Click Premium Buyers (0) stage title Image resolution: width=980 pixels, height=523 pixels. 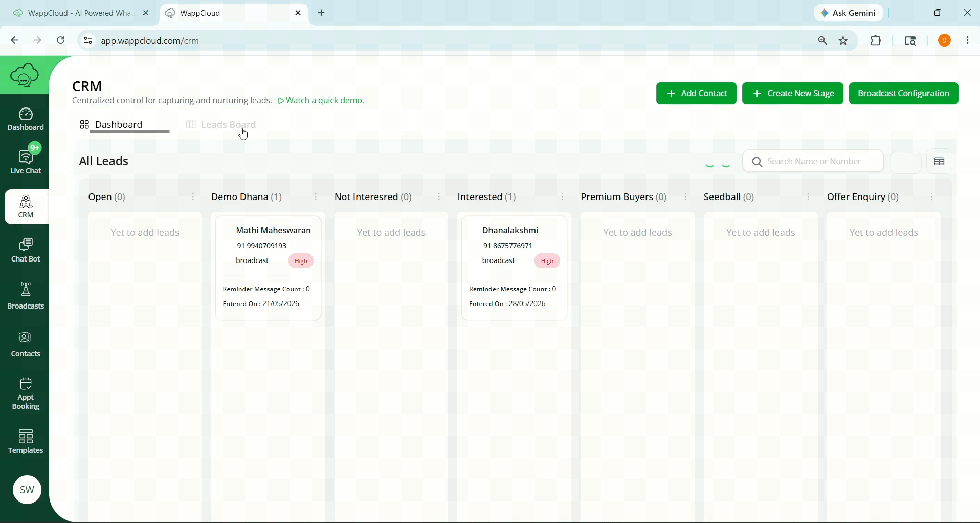tap(624, 198)
